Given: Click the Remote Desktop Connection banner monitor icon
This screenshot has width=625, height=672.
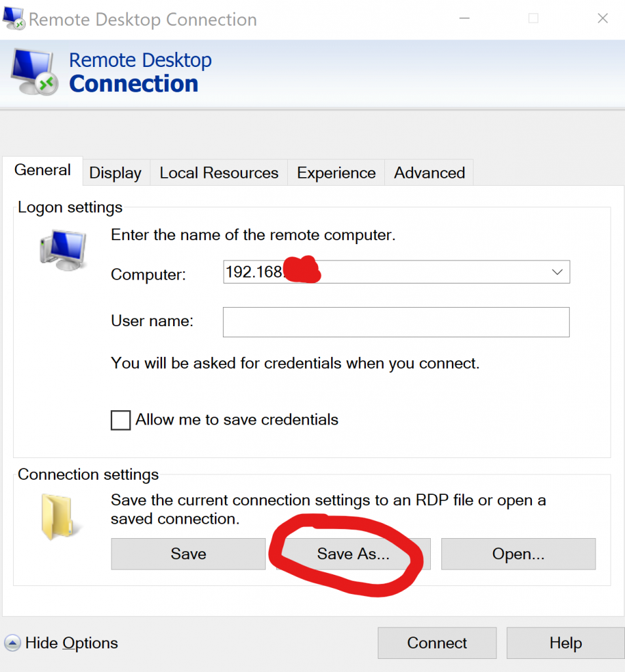Looking at the screenshot, I should tap(34, 72).
